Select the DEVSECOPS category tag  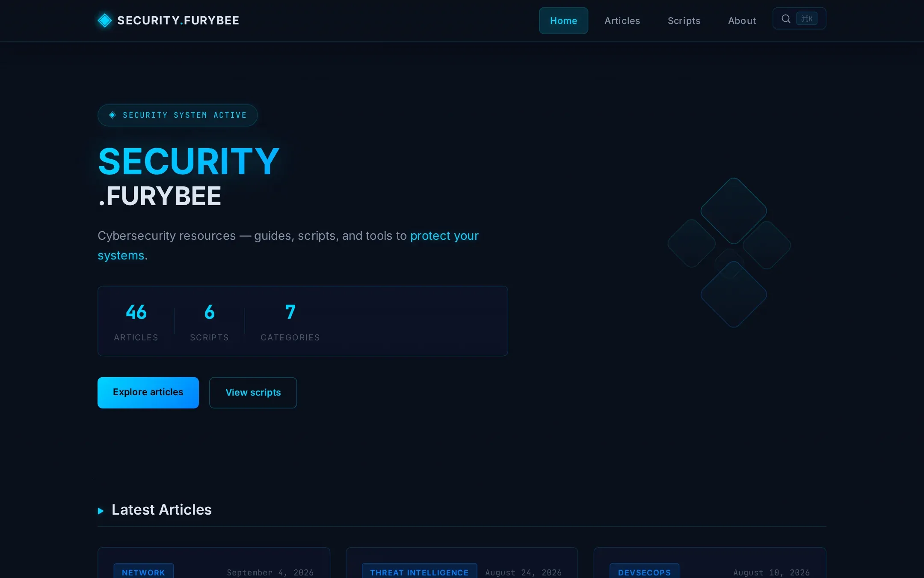tap(644, 572)
